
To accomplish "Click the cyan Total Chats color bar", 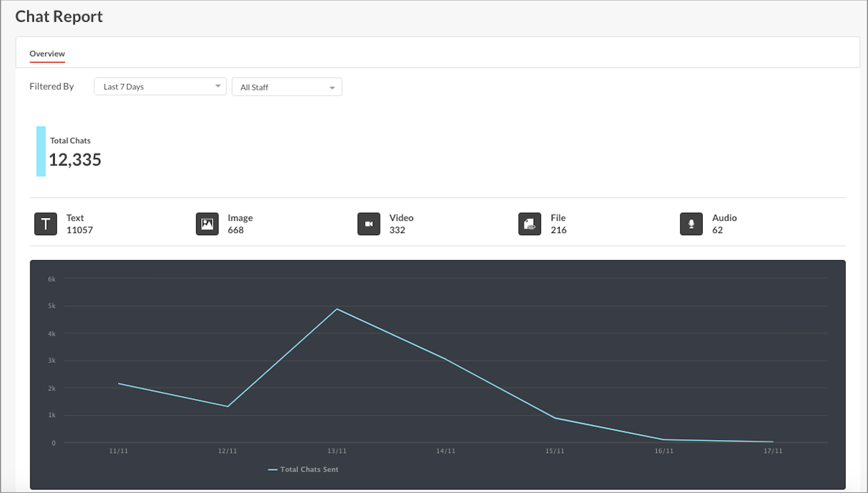I will click(41, 151).
